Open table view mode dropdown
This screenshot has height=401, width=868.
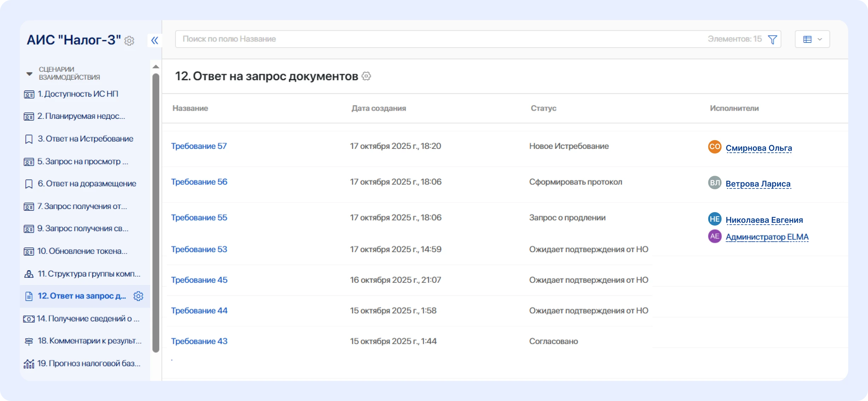tap(812, 39)
